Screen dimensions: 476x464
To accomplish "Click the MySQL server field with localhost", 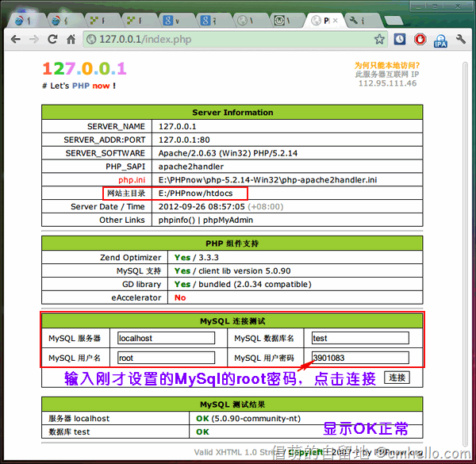I will point(166,338).
